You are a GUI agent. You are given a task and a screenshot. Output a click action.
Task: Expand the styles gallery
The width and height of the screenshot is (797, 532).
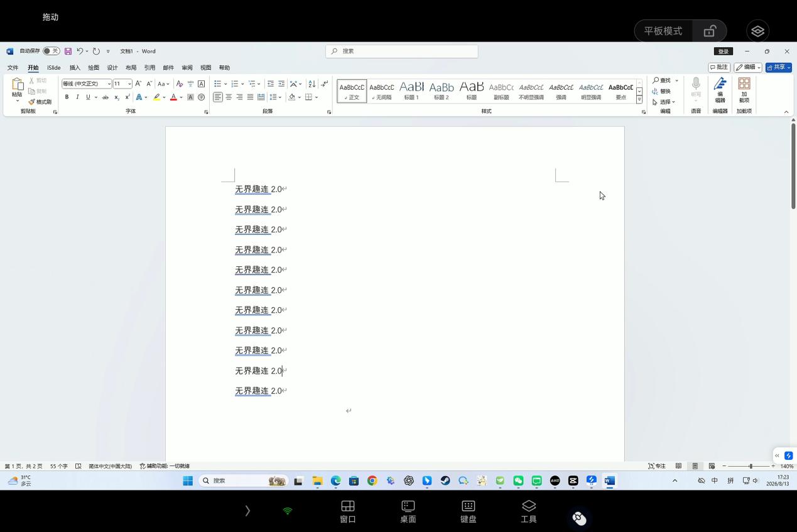pyautogui.click(x=639, y=100)
